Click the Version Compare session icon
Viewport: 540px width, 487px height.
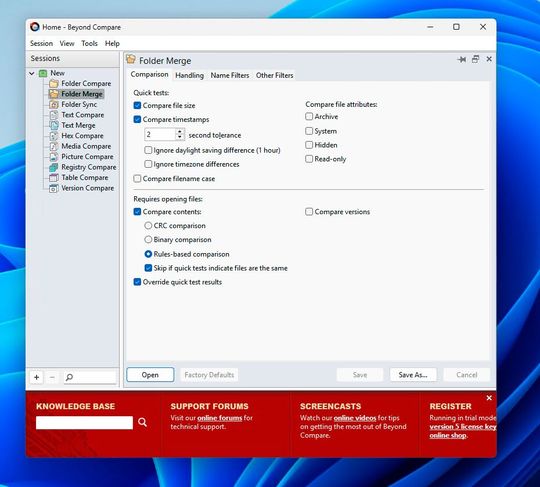53,188
